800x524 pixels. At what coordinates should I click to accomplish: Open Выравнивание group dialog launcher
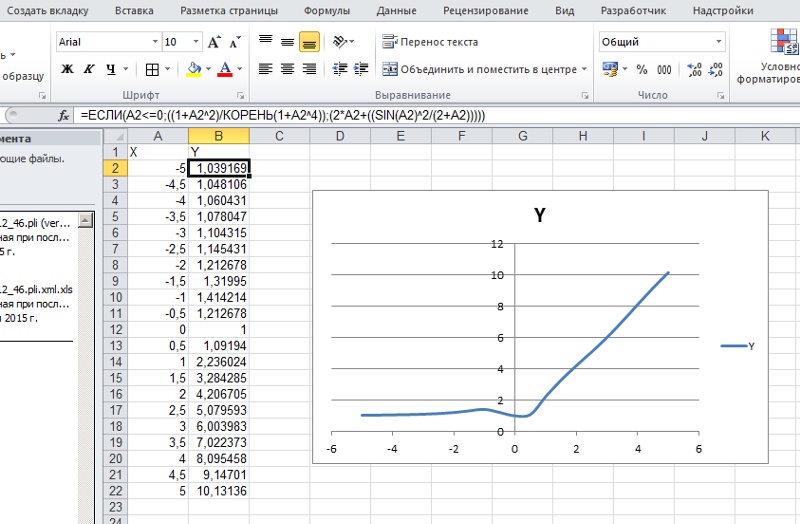coord(585,95)
